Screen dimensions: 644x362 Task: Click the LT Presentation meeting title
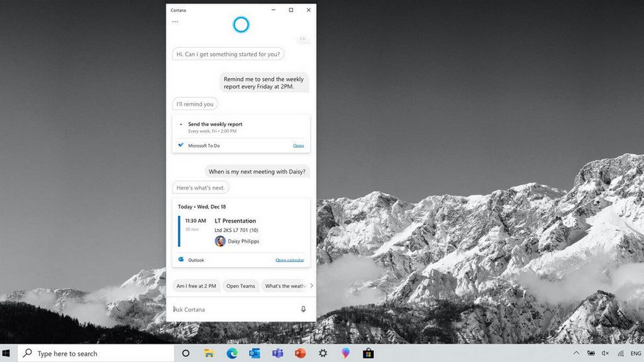pyautogui.click(x=235, y=221)
